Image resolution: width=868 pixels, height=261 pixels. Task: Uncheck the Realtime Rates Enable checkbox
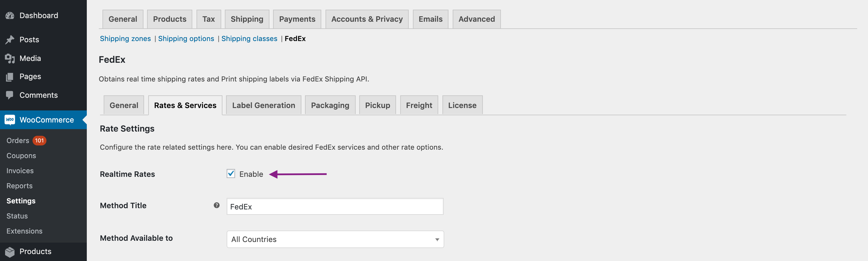(231, 174)
